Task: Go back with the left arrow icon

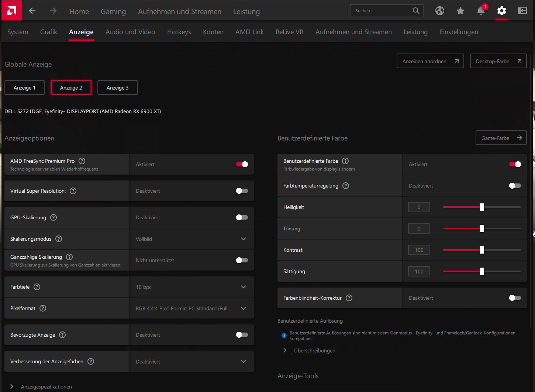Action: click(32, 11)
